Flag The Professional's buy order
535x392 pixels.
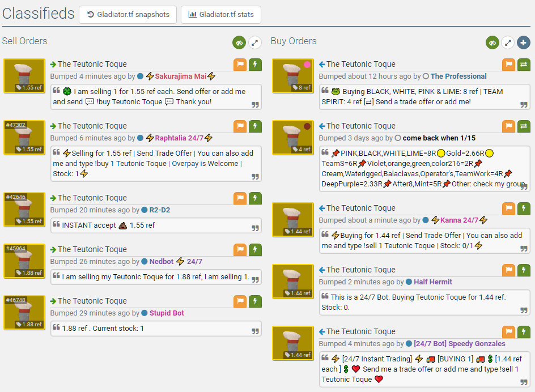click(509, 65)
